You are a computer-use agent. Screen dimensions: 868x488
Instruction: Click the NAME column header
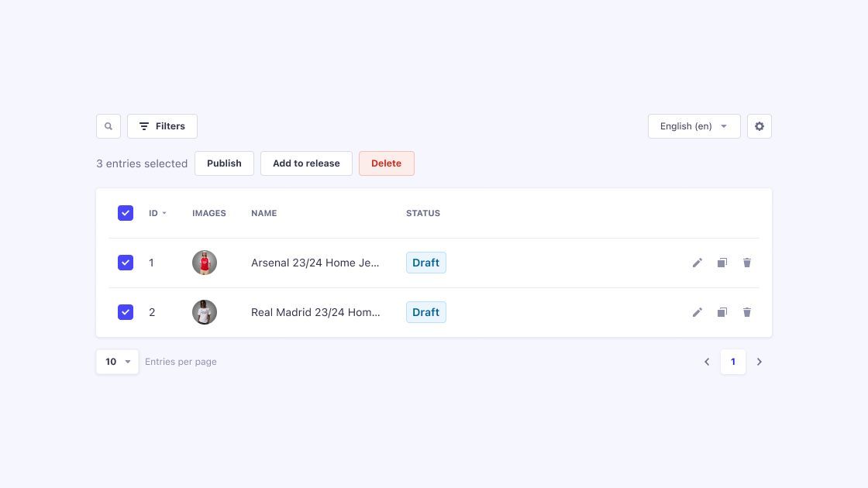coord(264,213)
